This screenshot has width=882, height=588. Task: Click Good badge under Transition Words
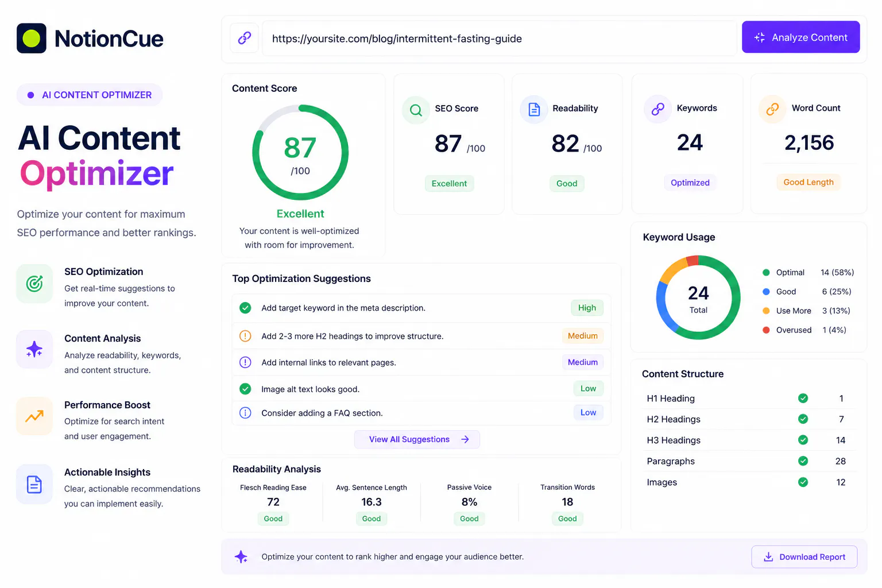[x=567, y=519]
